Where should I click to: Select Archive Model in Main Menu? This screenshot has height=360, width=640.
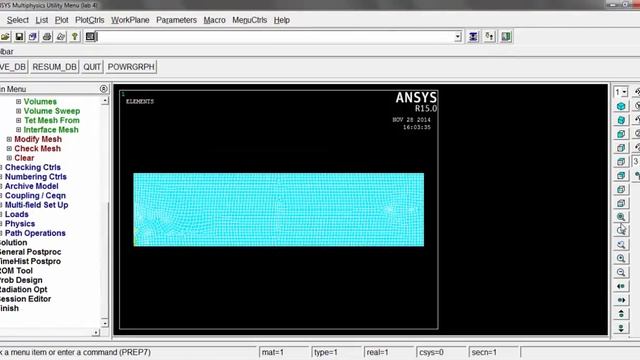[31, 186]
